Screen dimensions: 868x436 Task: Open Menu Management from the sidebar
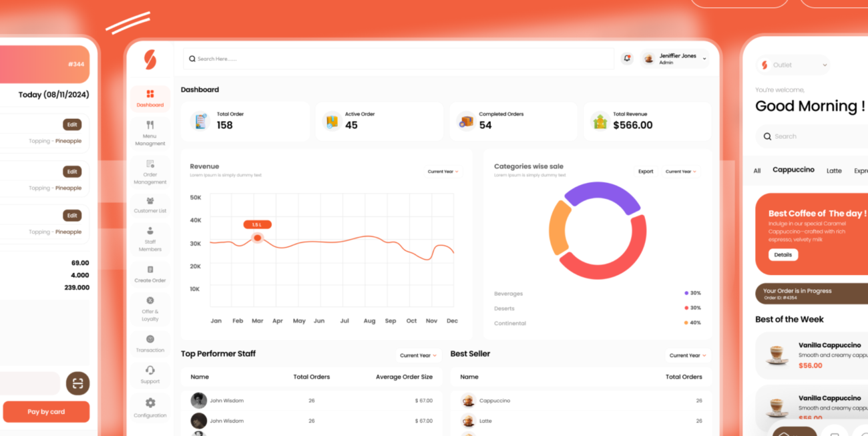coord(150,134)
